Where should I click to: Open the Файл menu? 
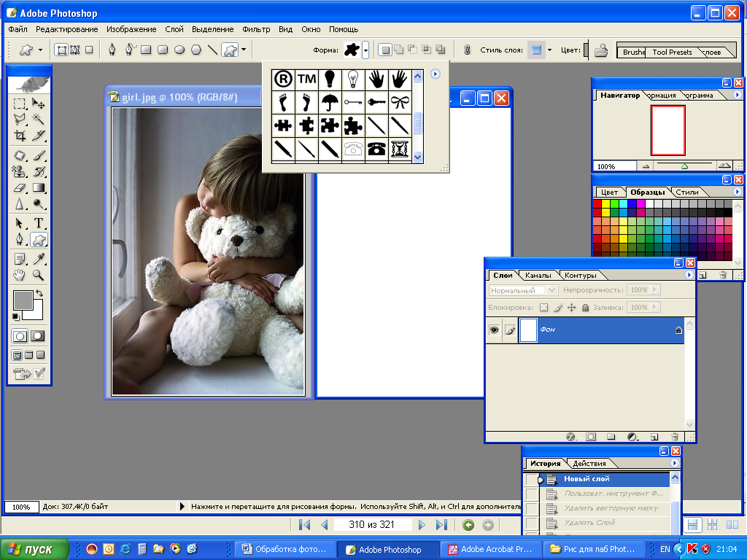pyautogui.click(x=18, y=29)
